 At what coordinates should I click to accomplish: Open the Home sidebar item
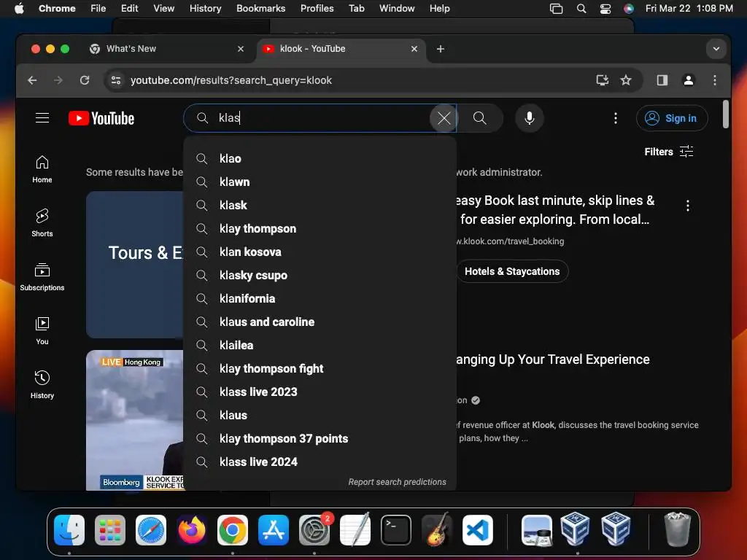coord(42,169)
